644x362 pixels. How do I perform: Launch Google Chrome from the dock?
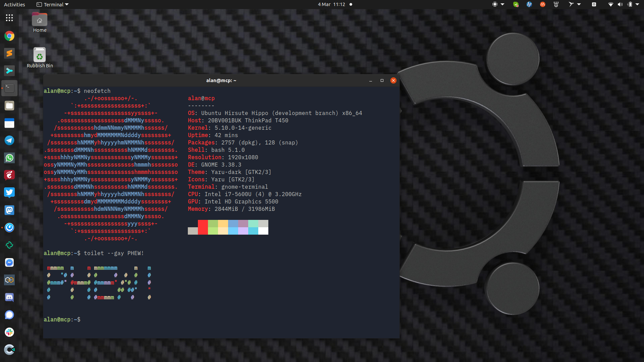click(x=9, y=36)
